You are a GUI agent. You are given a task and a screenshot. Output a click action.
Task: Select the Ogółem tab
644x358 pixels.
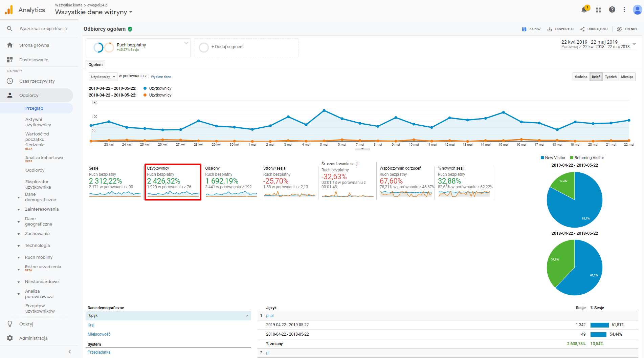click(x=95, y=64)
